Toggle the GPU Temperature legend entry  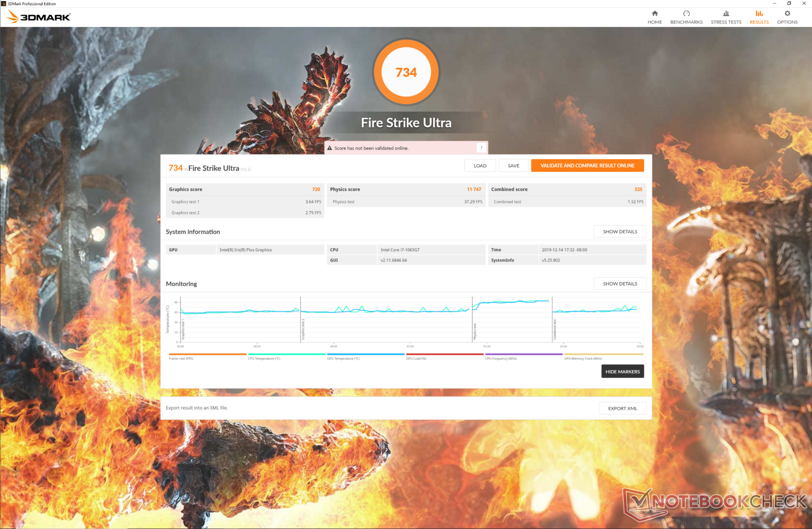[x=366, y=356]
